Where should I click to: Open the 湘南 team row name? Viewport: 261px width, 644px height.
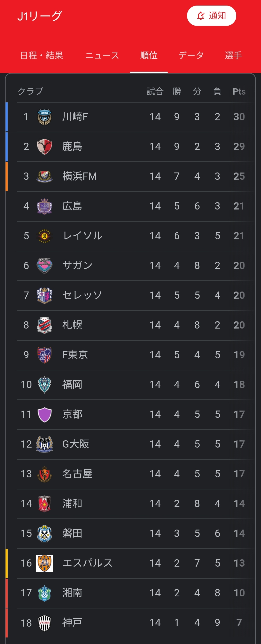pos(72,593)
